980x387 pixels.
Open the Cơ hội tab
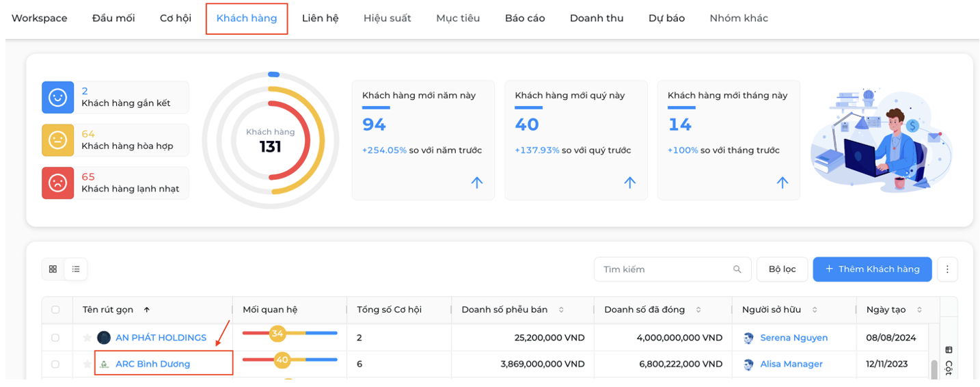pos(176,18)
